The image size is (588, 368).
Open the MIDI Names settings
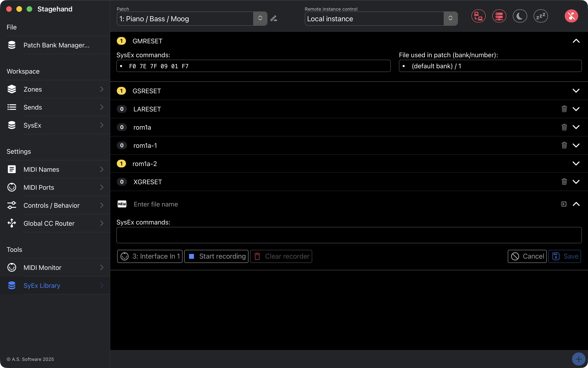click(x=55, y=169)
